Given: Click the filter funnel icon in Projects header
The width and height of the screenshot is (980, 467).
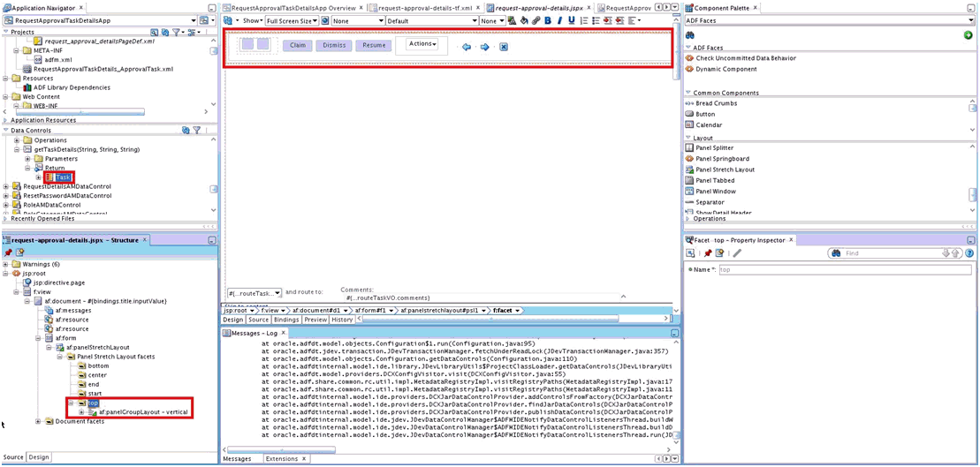Looking at the screenshot, I should [x=176, y=32].
